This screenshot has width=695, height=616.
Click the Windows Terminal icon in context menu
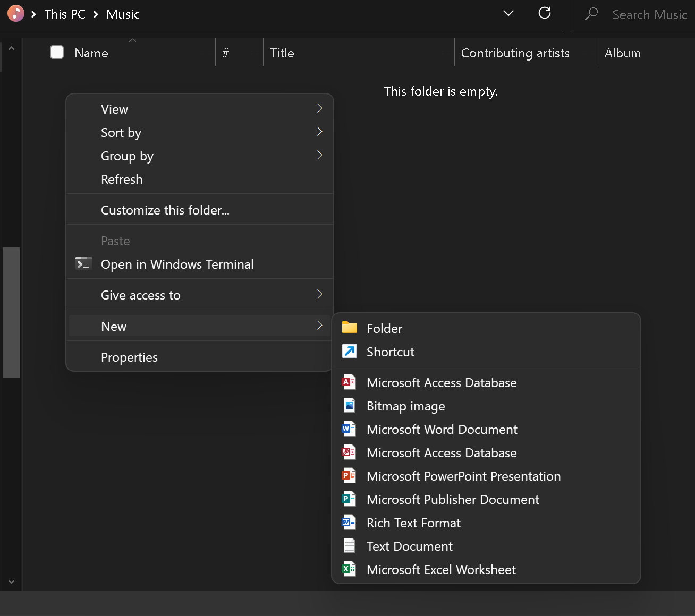(x=83, y=264)
